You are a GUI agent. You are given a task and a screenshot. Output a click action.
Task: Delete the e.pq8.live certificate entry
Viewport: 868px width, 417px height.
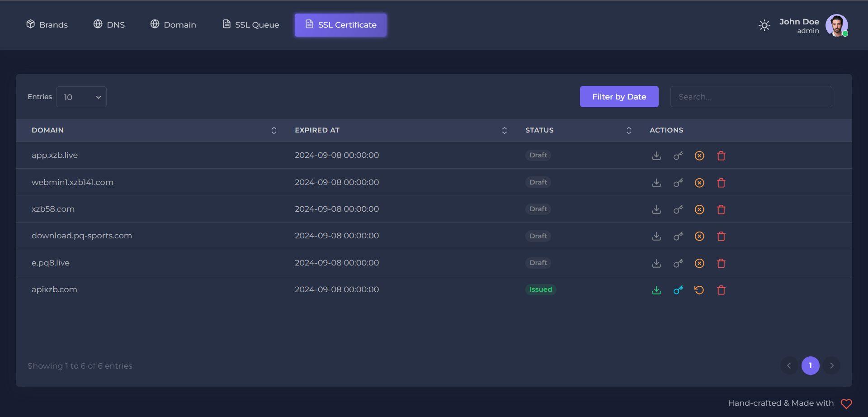click(721, 263)
